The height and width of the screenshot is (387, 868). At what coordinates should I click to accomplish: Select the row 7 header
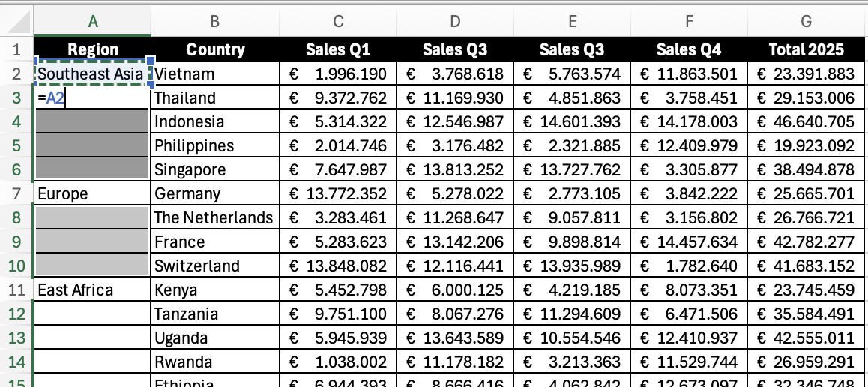click(x=17, y=194)
